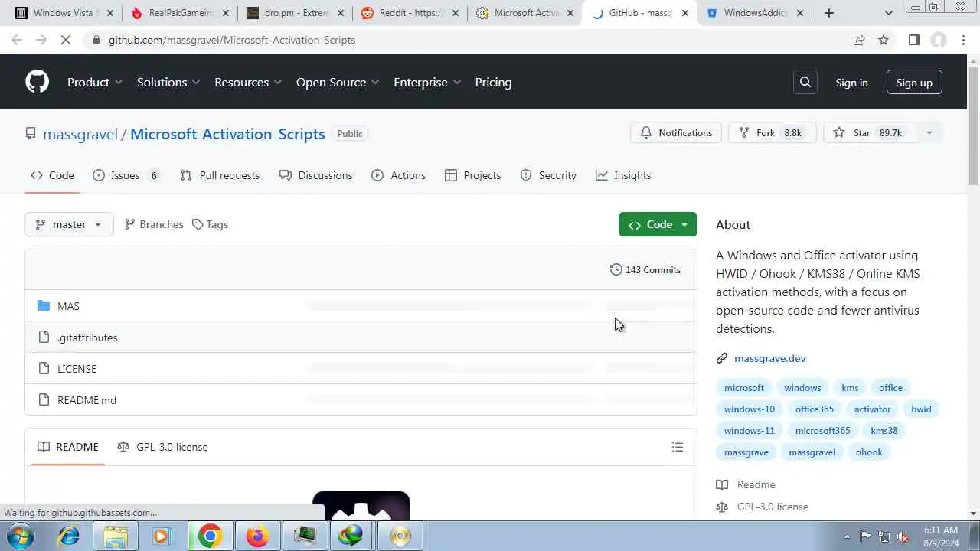Image resolution: width=980 pixels, height=551 pixels.
Task: Switch to the Code tab
Action: coord(52,175)
